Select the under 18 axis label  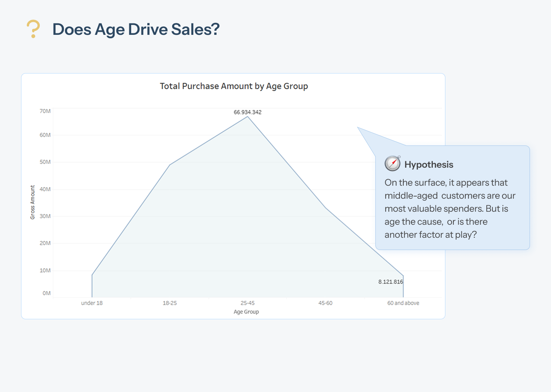[92, 303]
